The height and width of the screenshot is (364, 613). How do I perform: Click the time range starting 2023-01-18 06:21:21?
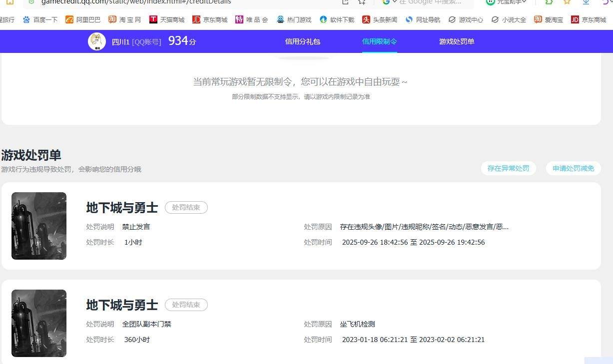[x=413, y=340]
